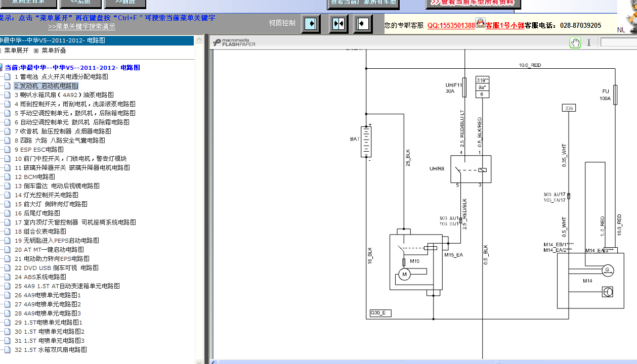Collapse all menus via 菜单折叠
This screenshot has width=637, height=364.
(x=54, y=51)
